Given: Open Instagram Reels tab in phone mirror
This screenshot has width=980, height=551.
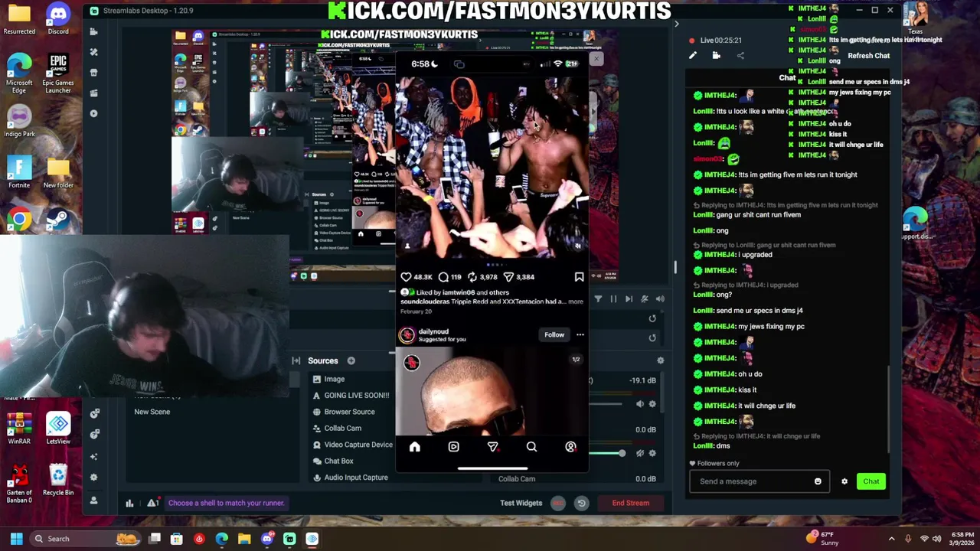Looking at the screenshot, I should pos(453,447).
